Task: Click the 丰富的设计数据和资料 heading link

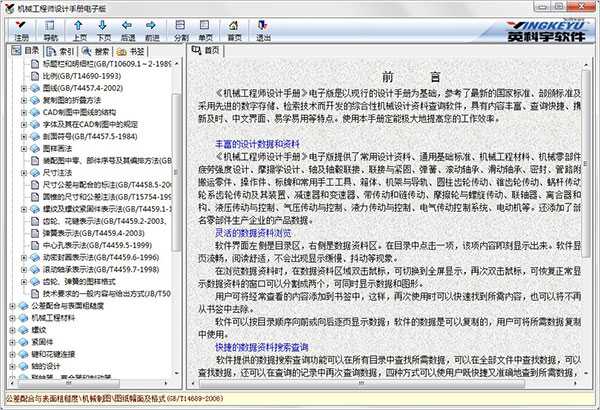Action: tap(260, 144)
